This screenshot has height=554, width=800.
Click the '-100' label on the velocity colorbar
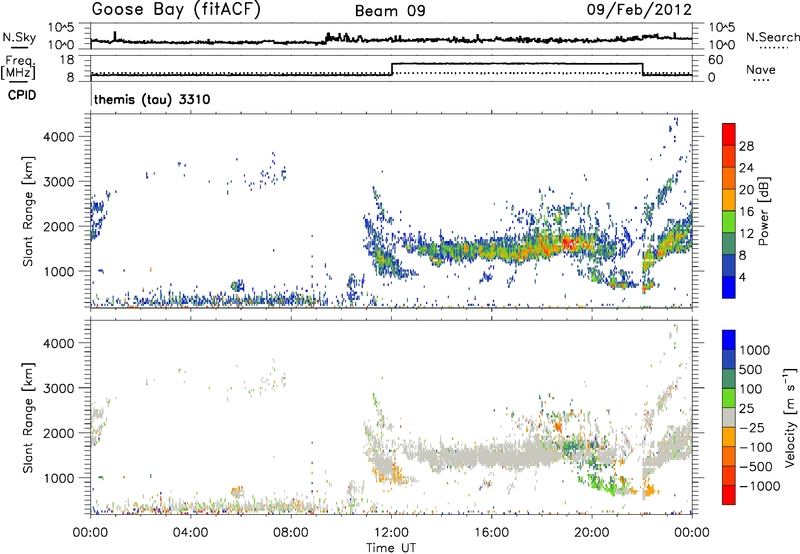point(756,447)
